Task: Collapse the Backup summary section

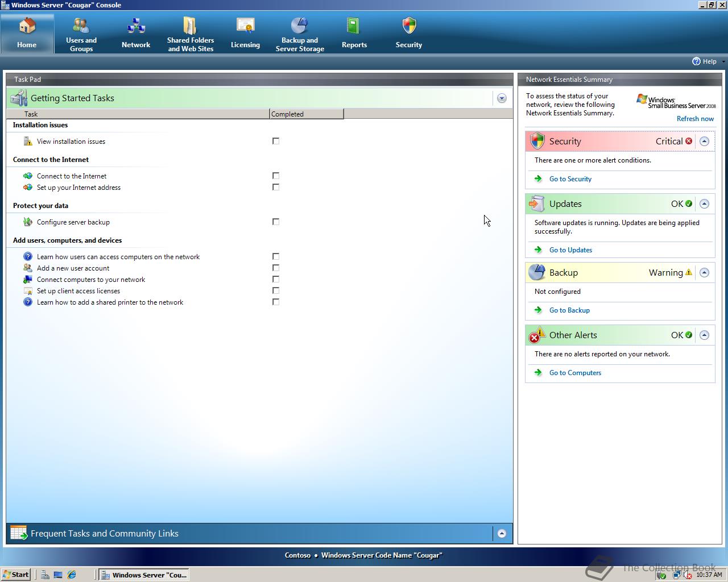Action: [x=704, y=272]
